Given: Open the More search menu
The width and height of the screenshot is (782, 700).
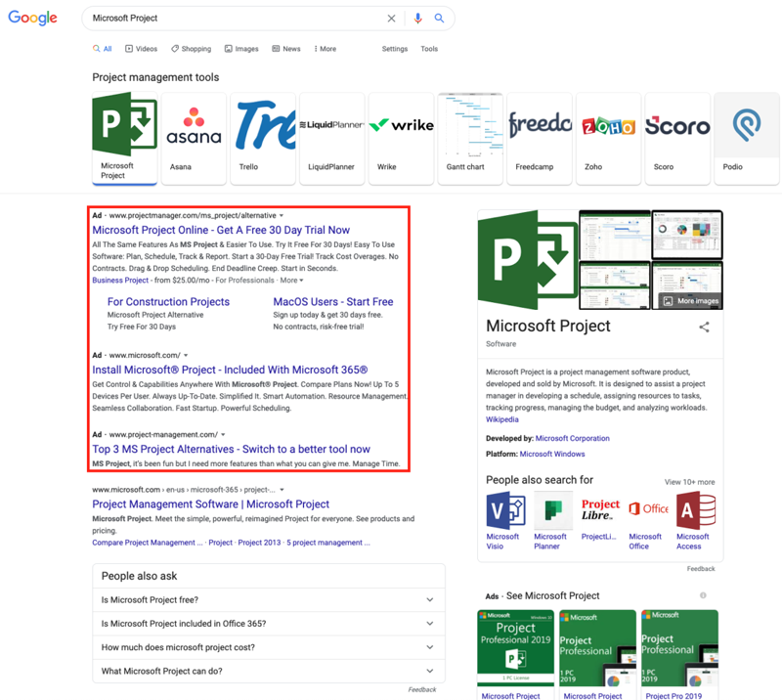Looking at the screenshot, I should (x=326, y=49).
